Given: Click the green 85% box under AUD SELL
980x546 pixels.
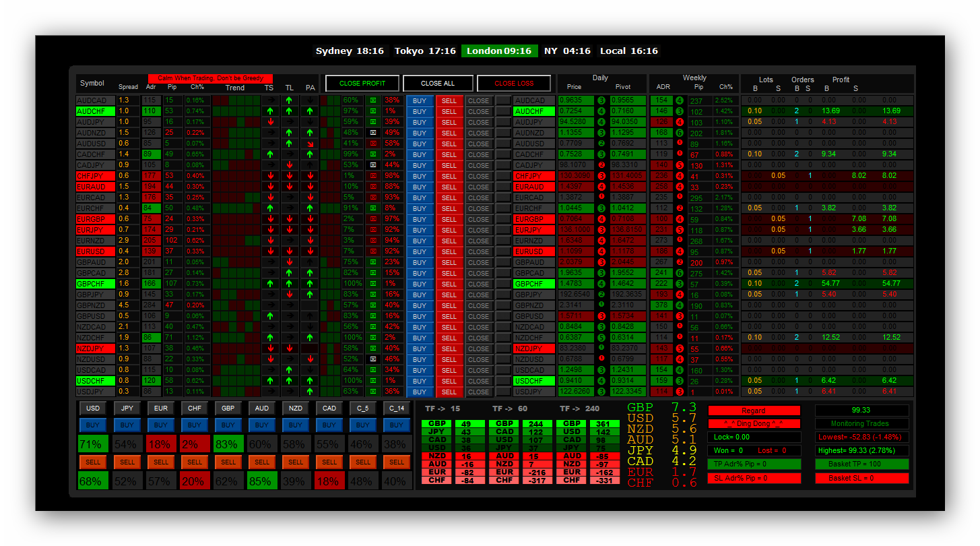Looking at the screenshot, I should [262, 481].
